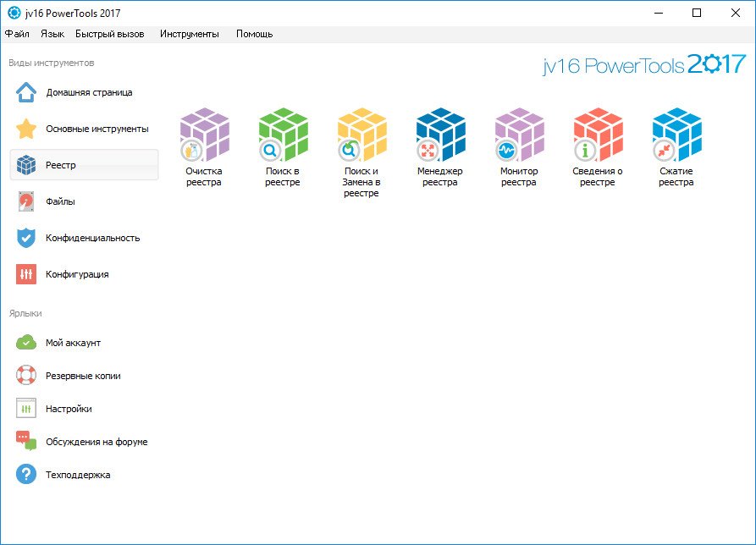
Task: Maximize the jv16 PowerTools window
Action: [697, 13]
